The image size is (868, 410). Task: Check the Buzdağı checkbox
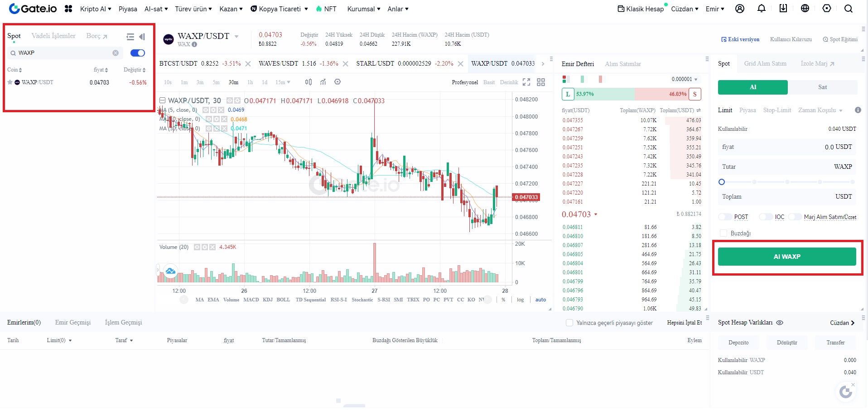723,233
